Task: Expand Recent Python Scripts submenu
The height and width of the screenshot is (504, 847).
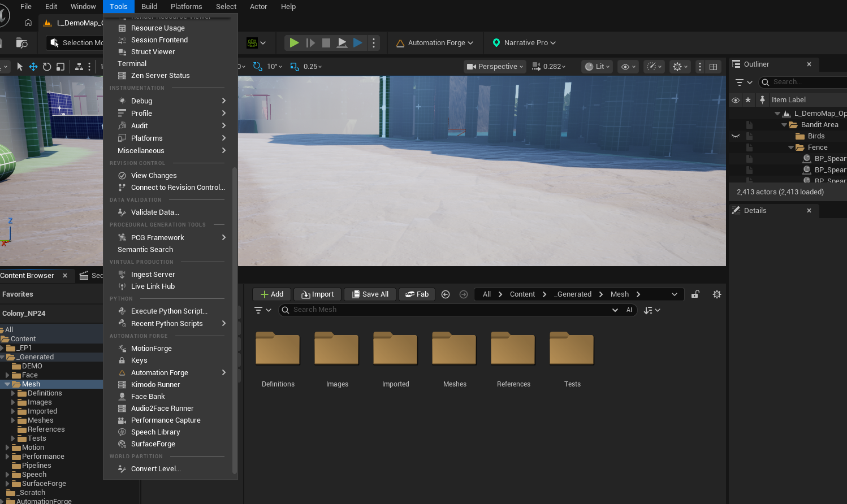Action: pos(170,323)
